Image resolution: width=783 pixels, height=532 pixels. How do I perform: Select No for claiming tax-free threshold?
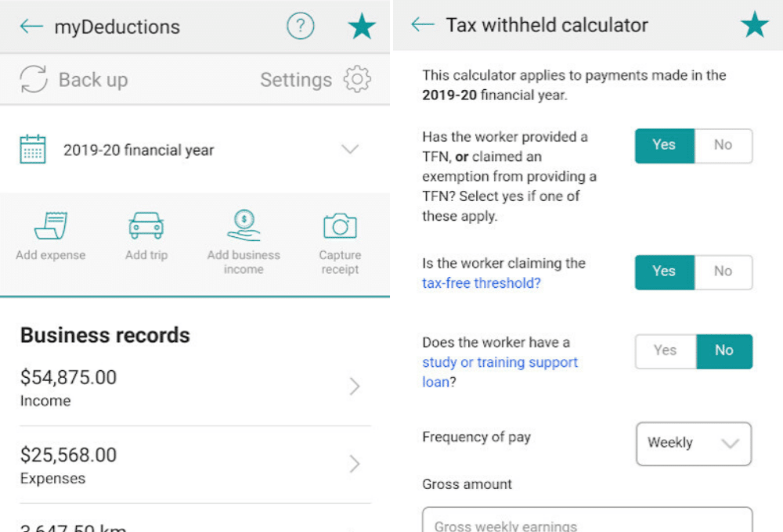tap(723, 272)
